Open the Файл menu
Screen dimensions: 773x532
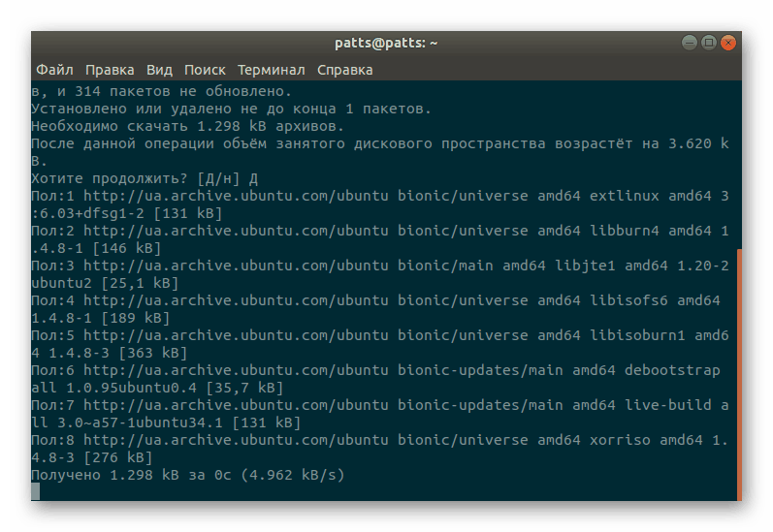[54, 70]
